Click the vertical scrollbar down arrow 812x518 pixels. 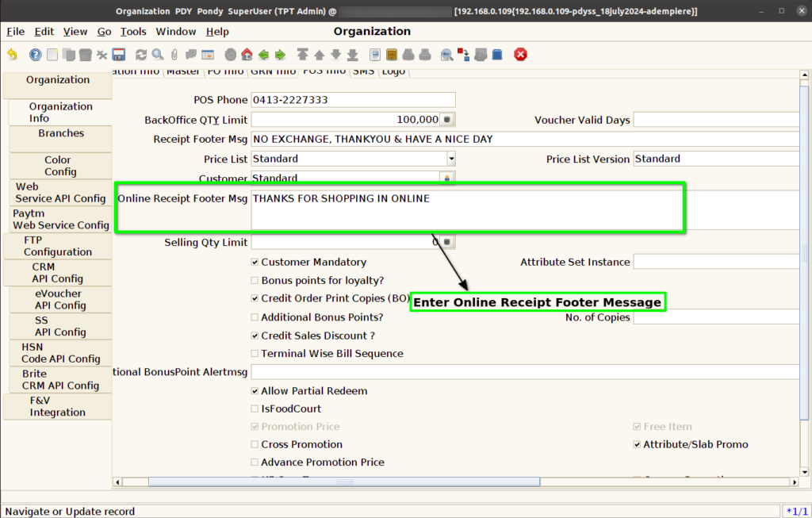(804, 472)
